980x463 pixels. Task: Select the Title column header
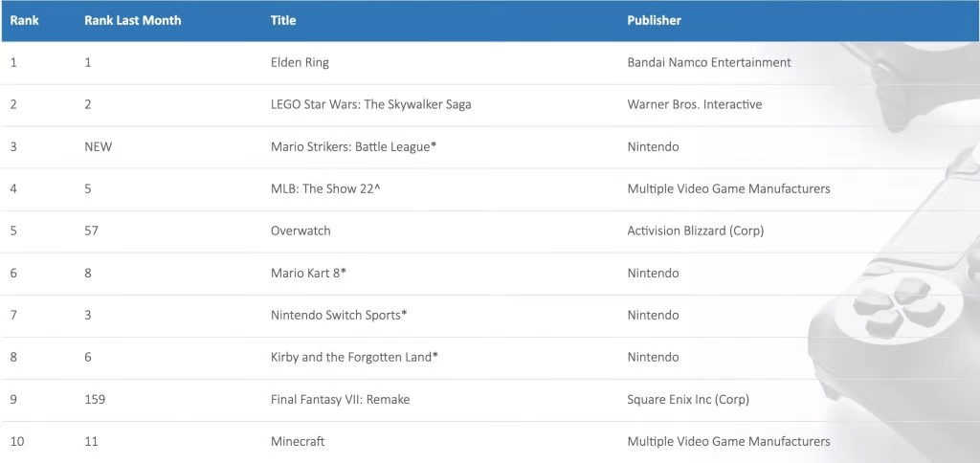point(283,20)
